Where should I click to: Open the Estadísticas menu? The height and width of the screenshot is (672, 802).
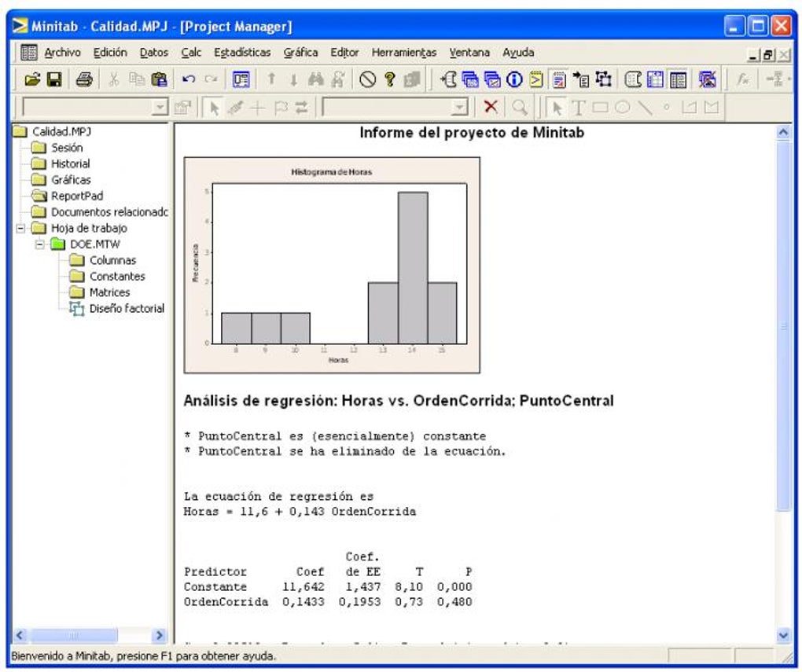(x=242, y=53)
